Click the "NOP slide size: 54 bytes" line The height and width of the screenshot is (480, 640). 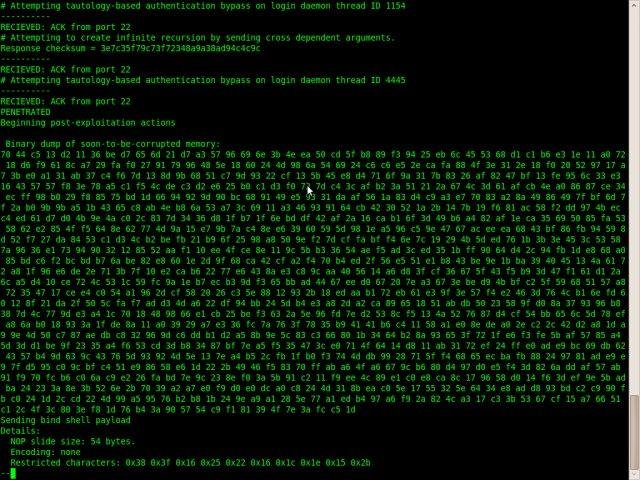(x=73, y=442)
